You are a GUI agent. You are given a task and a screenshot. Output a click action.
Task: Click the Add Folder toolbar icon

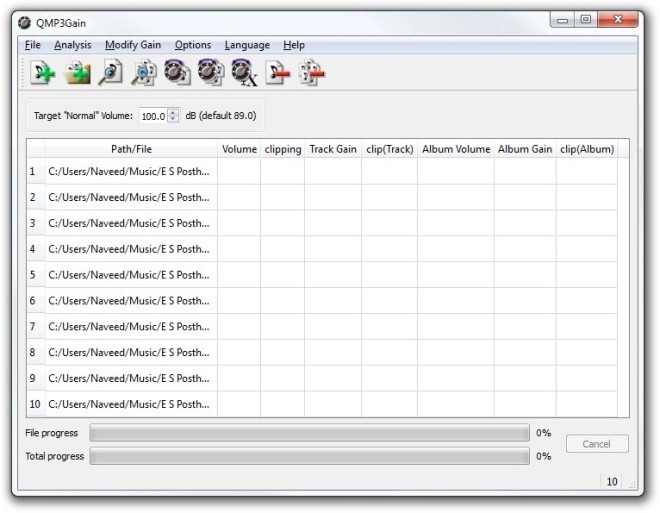[77, 74]
